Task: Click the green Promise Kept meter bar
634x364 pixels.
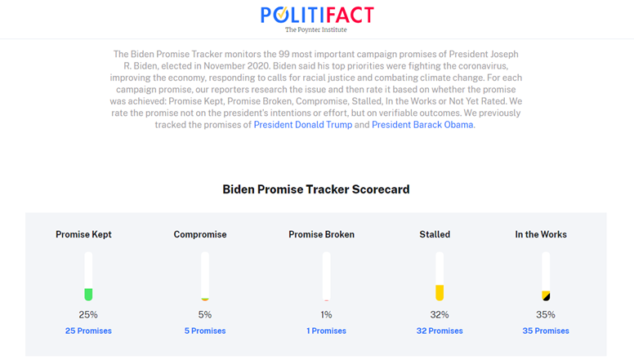Action: point(88,293)
